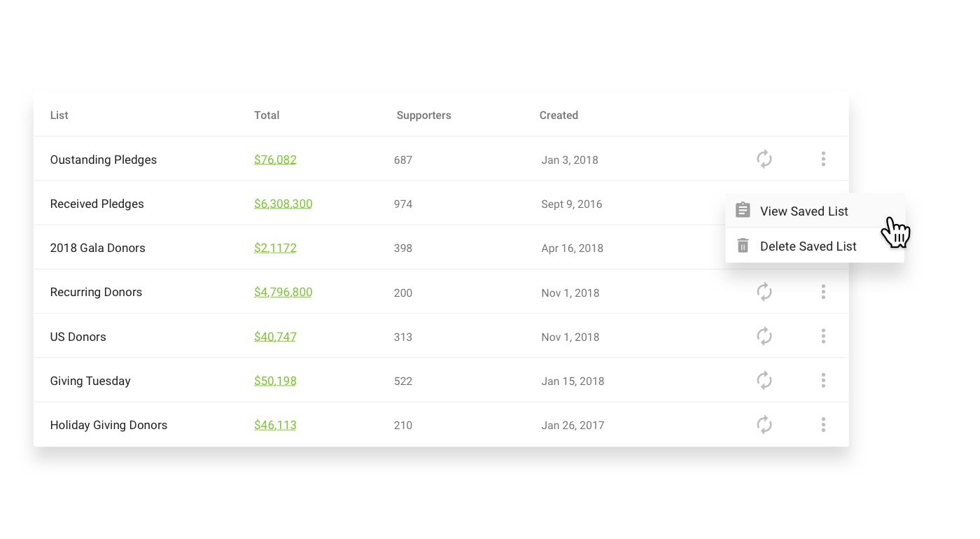Open more options for Oustanding Pledges
The height and width of the screenshot is (539, 980).
tap(823, 159)
